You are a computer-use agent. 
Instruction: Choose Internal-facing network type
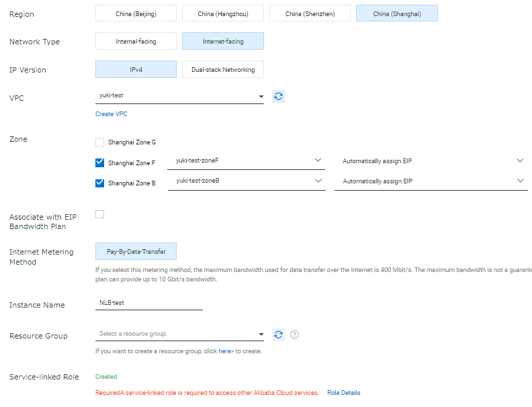tap(136, 42)
